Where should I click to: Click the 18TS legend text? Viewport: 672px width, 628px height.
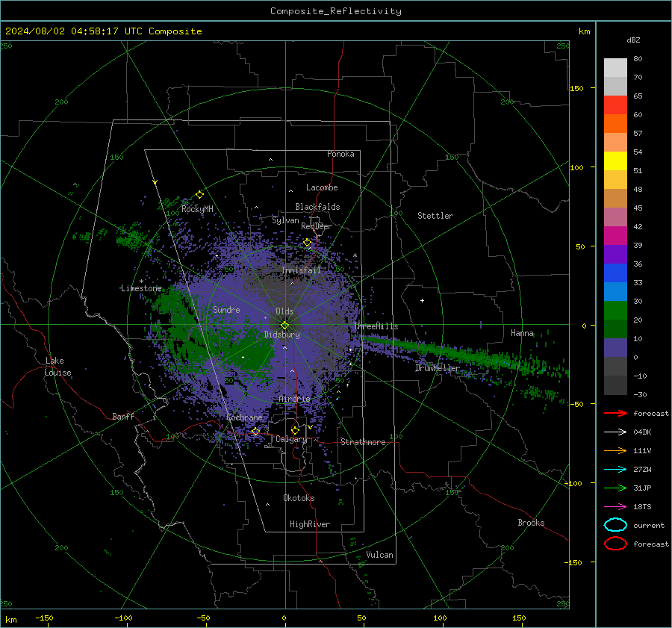click(642, 507)
